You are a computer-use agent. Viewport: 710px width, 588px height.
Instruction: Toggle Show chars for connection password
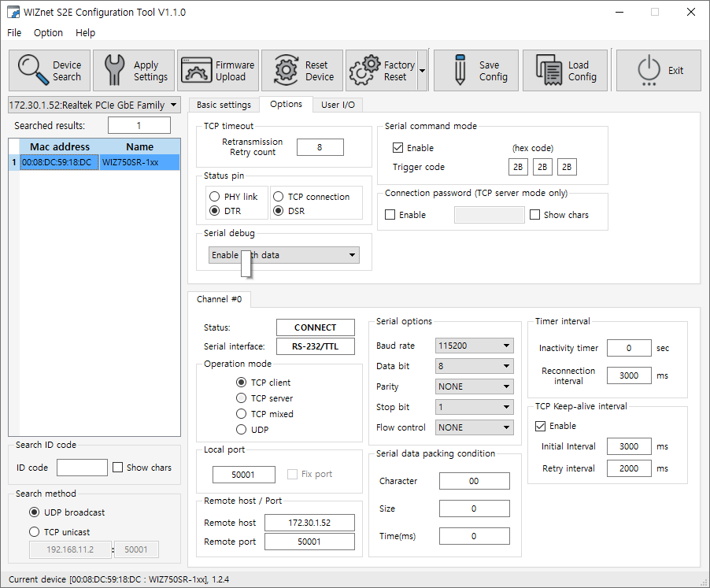(x=534, y=215)
